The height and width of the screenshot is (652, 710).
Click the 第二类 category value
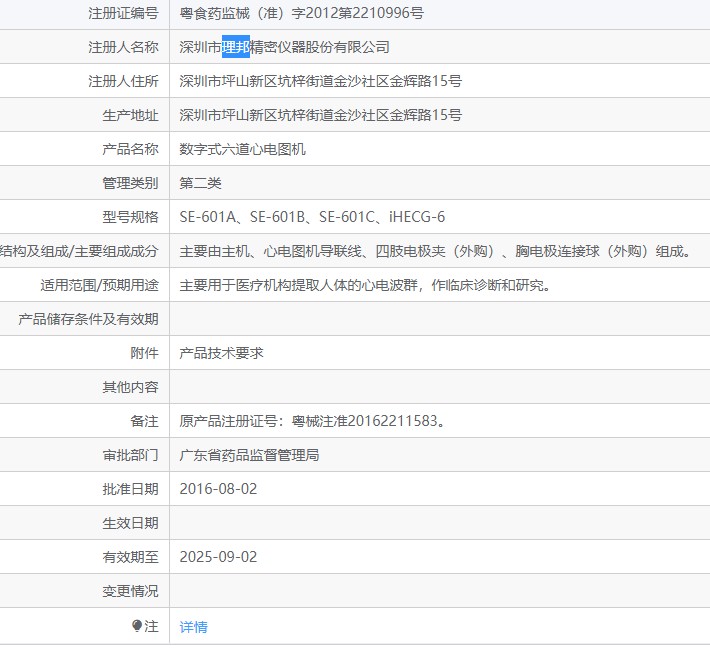[x=200, y=183]
